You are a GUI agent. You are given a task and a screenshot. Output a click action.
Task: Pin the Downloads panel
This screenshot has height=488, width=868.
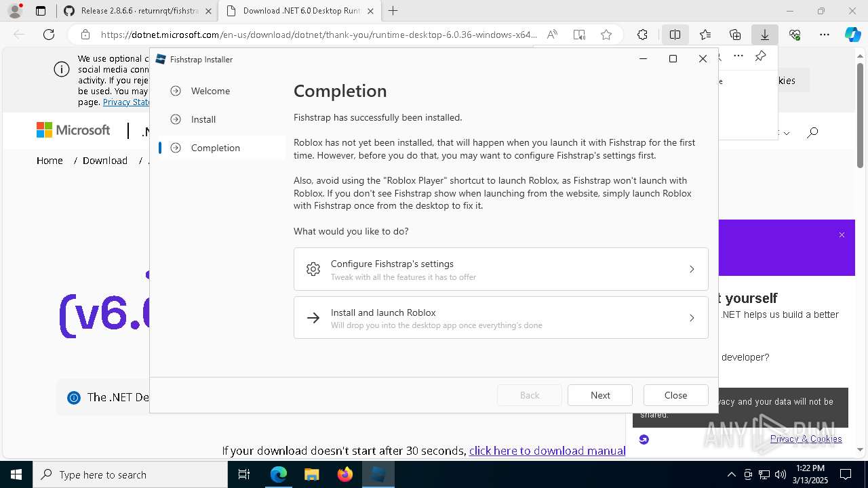point(760,56)
